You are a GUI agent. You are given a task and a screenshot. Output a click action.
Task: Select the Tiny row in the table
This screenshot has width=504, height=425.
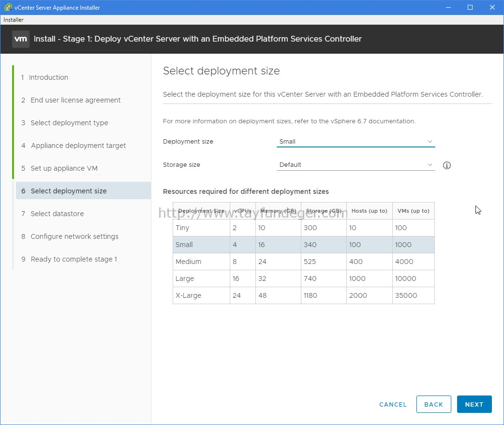[x=303, y=228]
